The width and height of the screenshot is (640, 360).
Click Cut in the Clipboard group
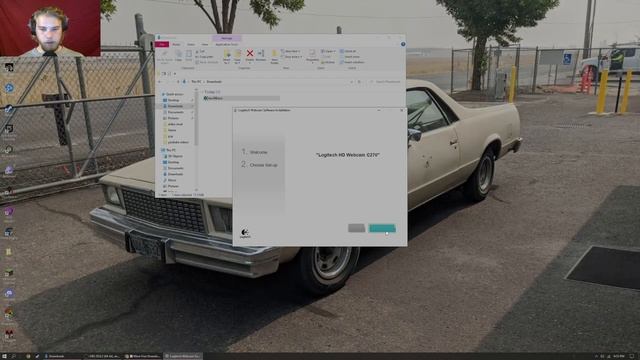click(200, 51)
